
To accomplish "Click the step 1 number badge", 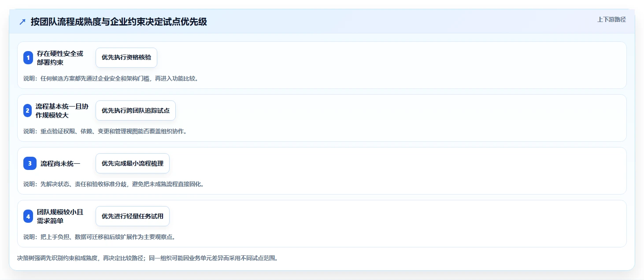I will pyautogui.click(x=28, y=58).
